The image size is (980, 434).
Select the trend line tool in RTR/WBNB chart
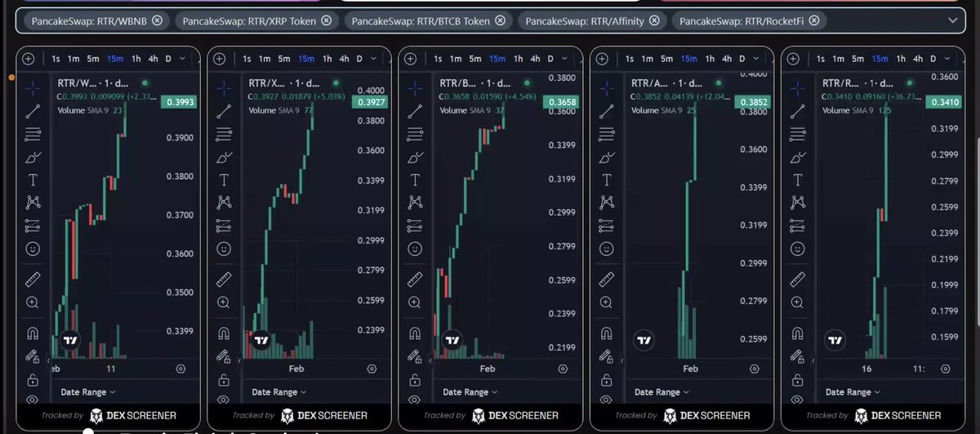pyautogui.click(x=33, y=111)
